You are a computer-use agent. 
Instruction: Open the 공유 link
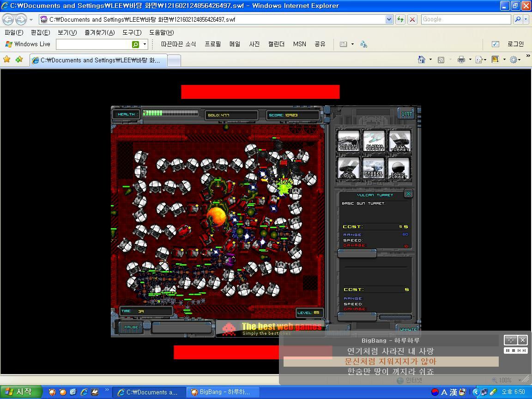pos(320,44)
